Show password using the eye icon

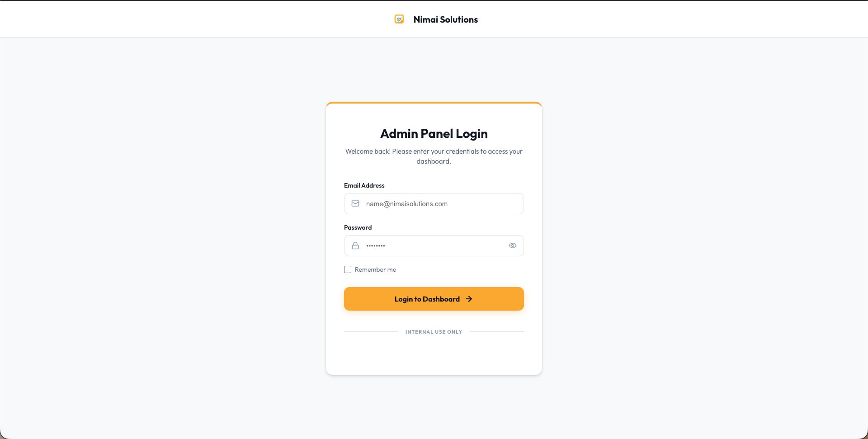point(512,246)
